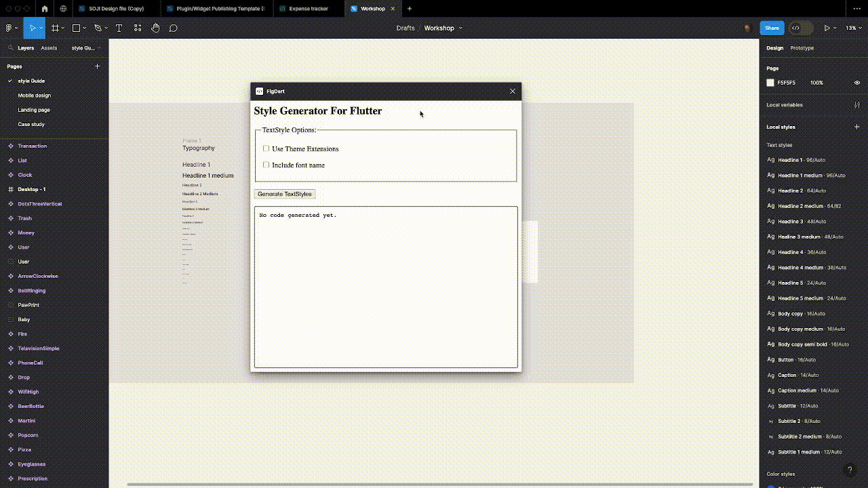This screenshot has width=868, height=488.
Task: Add a new page with plus icon
Action: (97, 66)
